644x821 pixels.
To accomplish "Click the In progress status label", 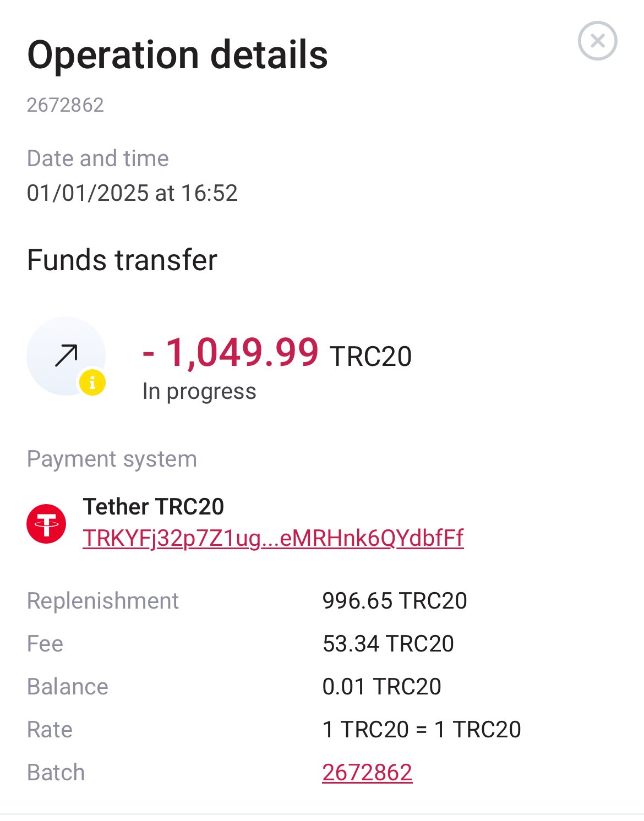I will coord(199,391).
